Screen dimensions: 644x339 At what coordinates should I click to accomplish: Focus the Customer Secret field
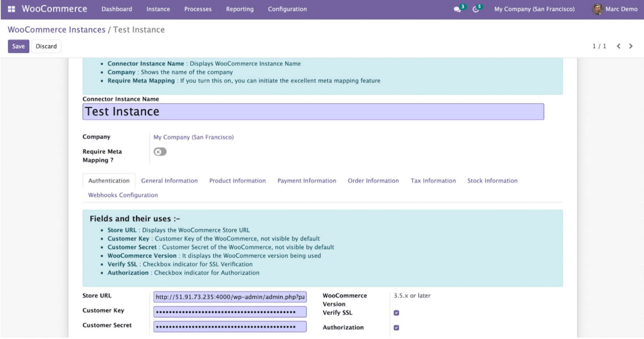(230, 327)
